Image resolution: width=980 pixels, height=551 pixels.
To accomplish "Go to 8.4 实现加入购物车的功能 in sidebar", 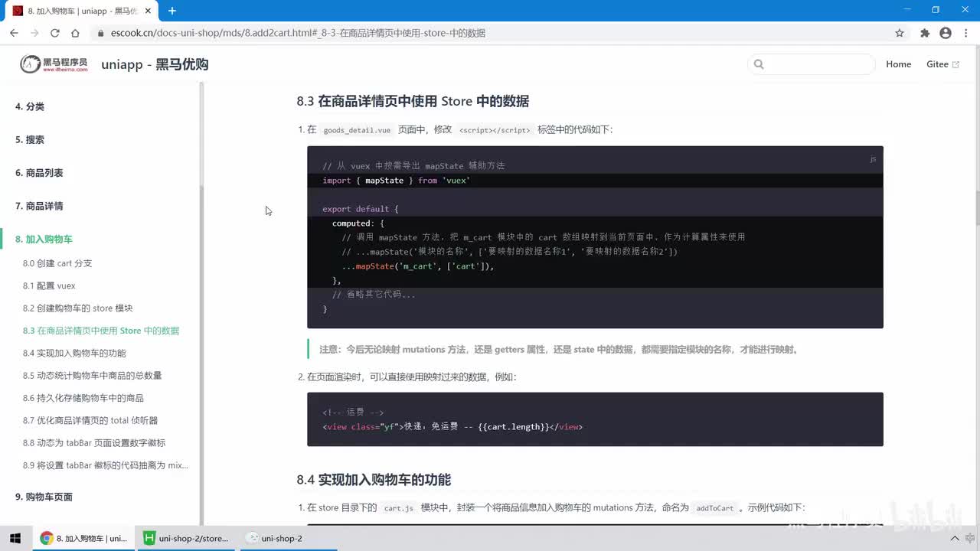I will tap(74, 353).
